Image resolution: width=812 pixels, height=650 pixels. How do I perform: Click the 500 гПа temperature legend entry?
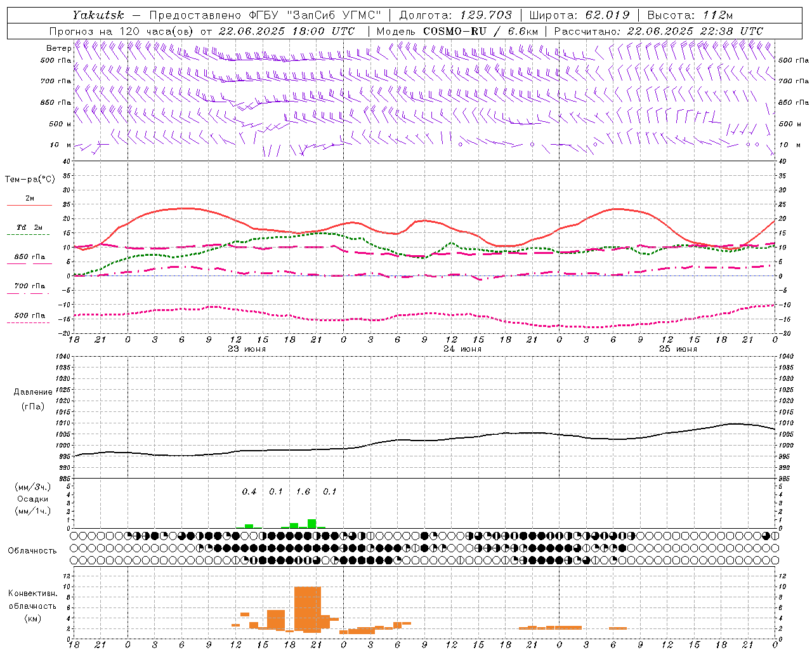point(29,315)
